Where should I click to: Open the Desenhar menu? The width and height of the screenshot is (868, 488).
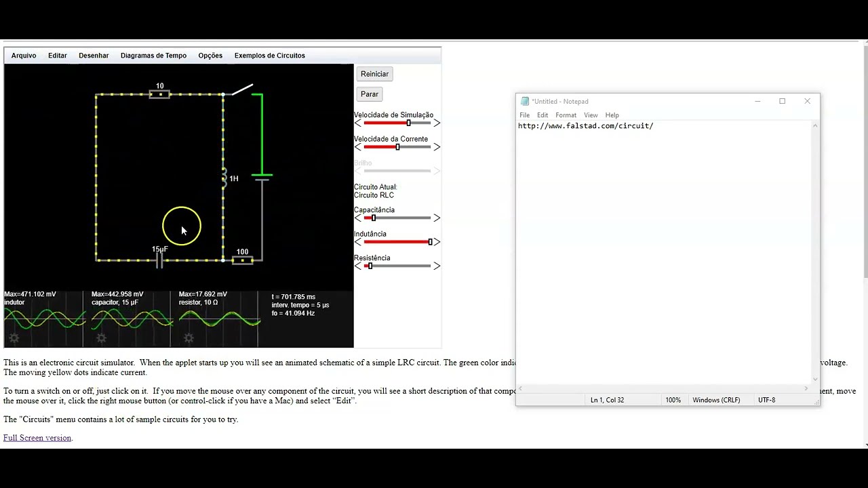94,56
